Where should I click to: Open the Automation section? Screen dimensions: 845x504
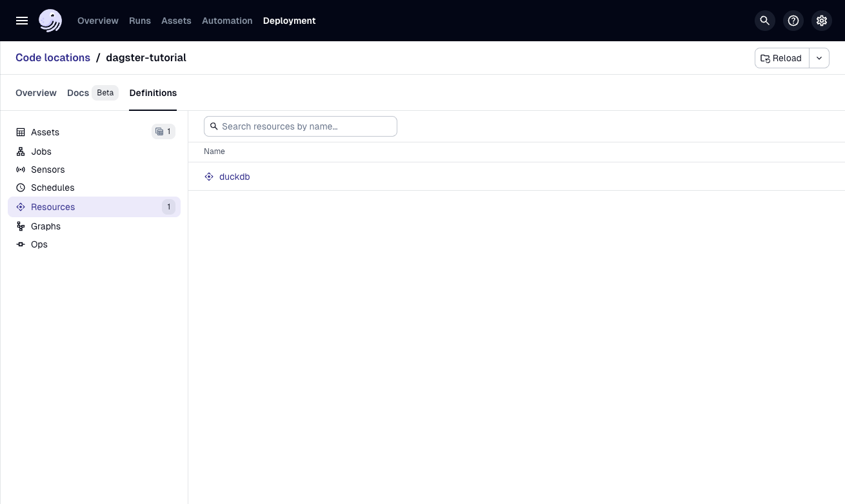tap(227, 21)
